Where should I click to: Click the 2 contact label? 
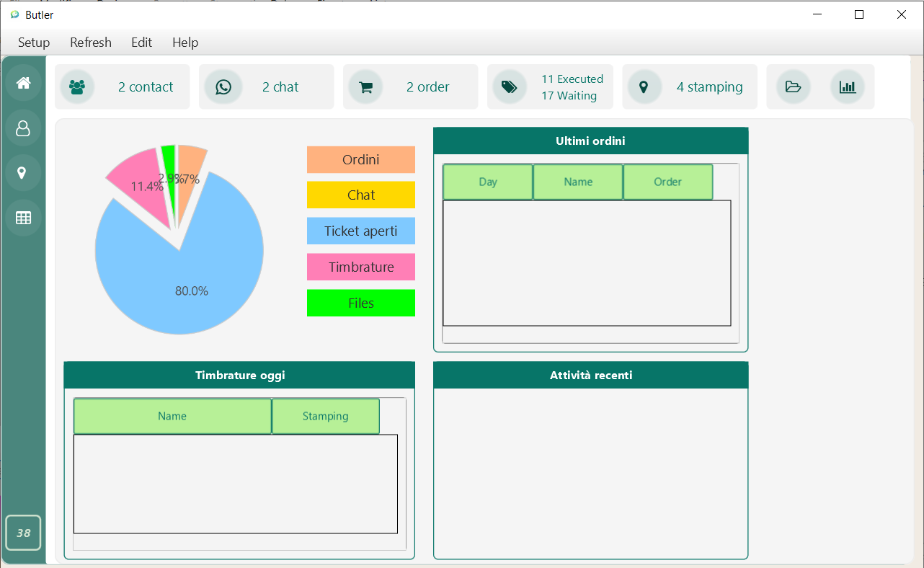click(x=146, y=87)
